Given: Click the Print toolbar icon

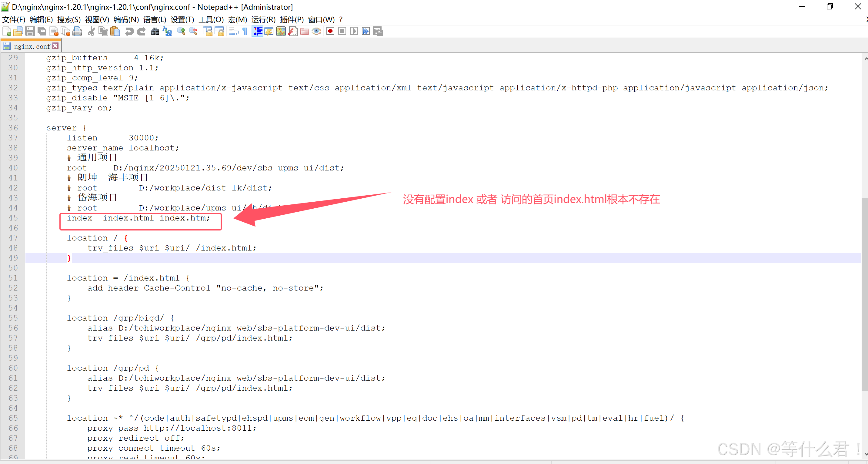Looking at the screenshot, I should [78, 31].
